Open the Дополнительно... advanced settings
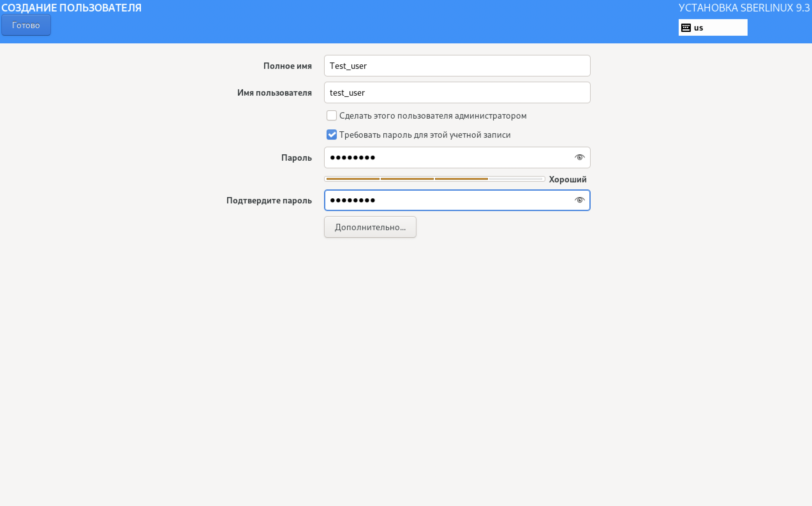Image resolution: width=812 pixels, height=506 pixels. coord(370,227)
